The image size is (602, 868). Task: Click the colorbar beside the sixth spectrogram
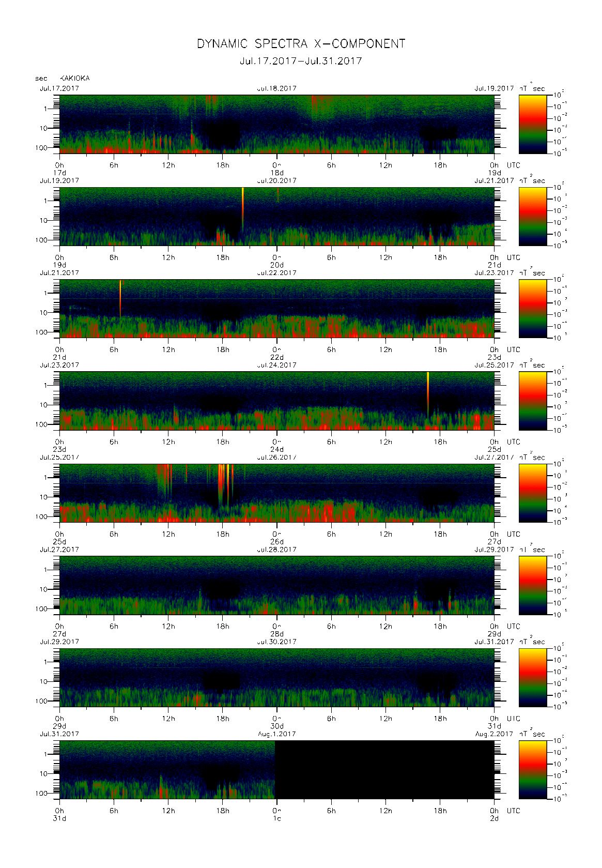pos(532,585)
